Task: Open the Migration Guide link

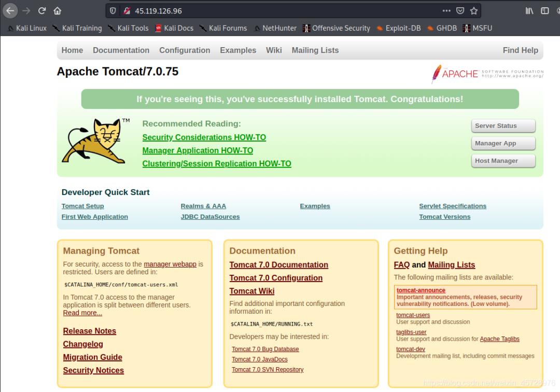Action: 92,357
